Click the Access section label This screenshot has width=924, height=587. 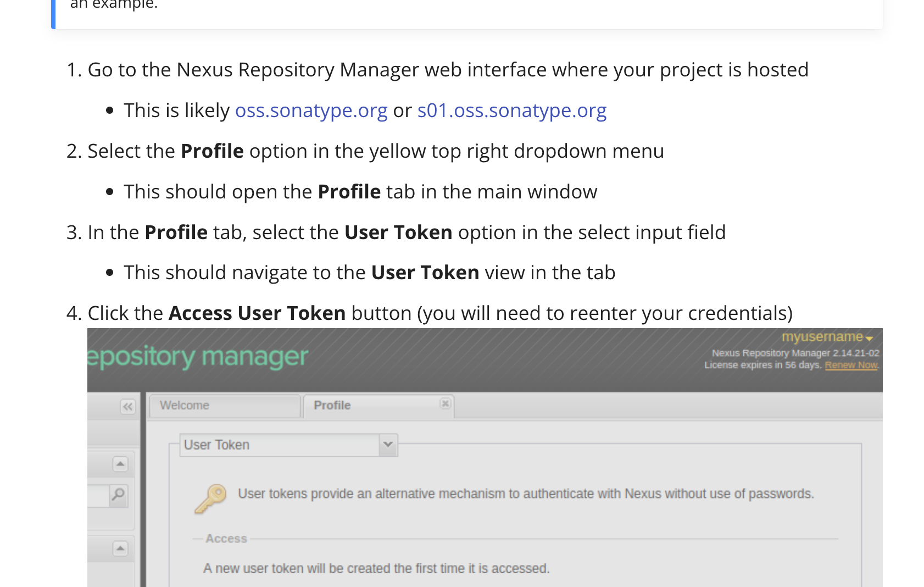pyautogui.click(x=226, y=538)
